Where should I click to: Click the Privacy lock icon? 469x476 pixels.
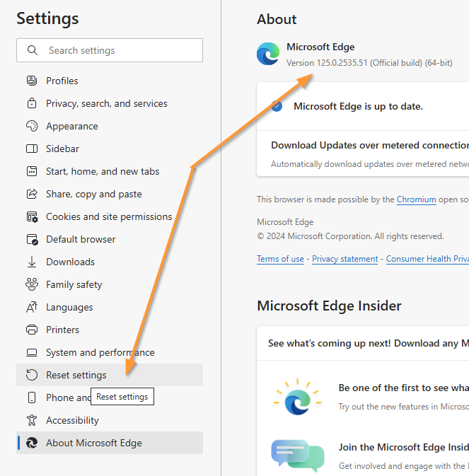pos(32,103)
